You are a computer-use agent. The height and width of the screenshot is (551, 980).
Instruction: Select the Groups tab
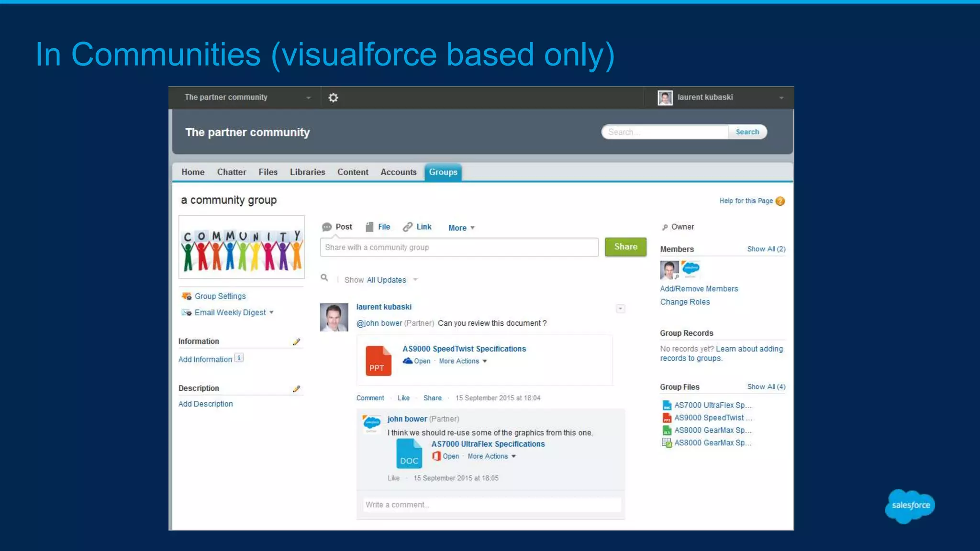(443, 172)
